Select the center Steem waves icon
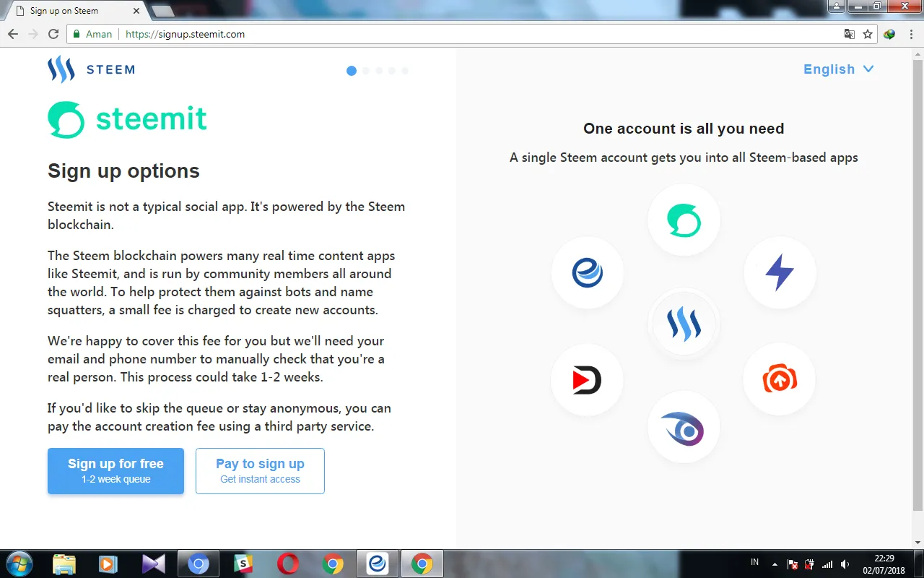Image resolution: width=924 pixels, height=578 pixels. click(x=684, y=324)
